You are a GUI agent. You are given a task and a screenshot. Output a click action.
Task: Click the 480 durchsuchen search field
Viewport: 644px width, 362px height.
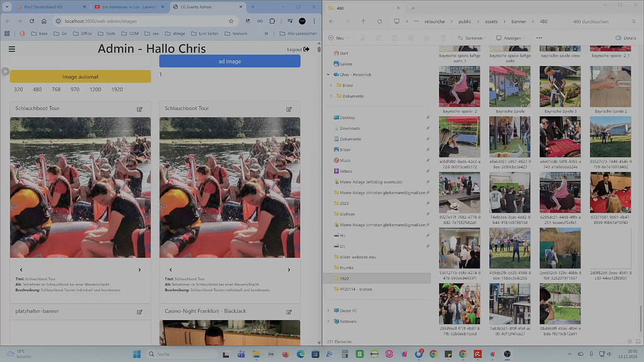click(x=603, y=21)
